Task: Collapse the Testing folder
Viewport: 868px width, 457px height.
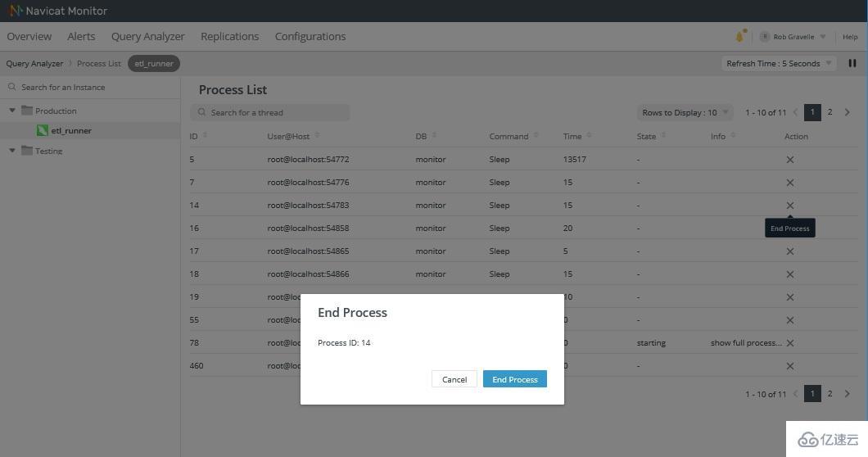Action: point(12,151)
